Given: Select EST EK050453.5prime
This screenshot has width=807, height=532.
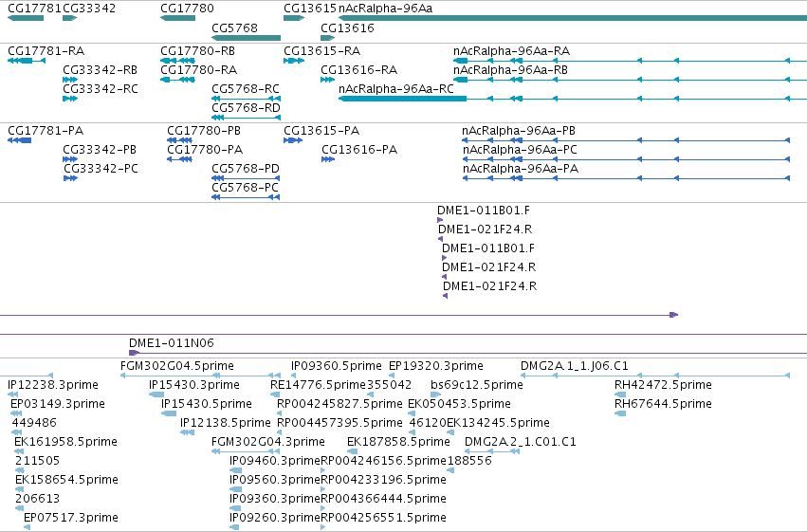Looking at the screenshot, I should pyautogui.click(x=460, y=404).
